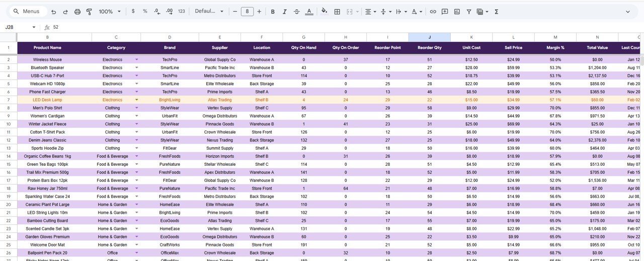Viewport: 644px width, 261px height.
Task: Toggle bold formatting
Action: [x=273, y=12]
